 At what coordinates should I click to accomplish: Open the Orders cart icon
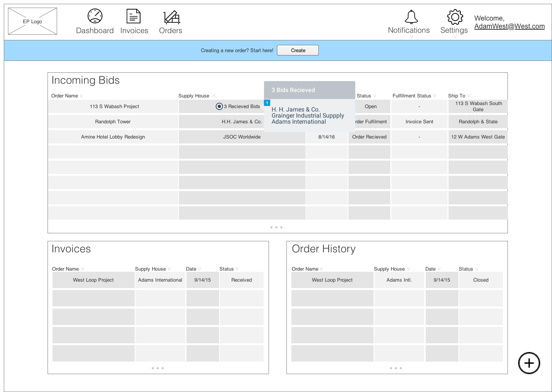coord(172,17)
